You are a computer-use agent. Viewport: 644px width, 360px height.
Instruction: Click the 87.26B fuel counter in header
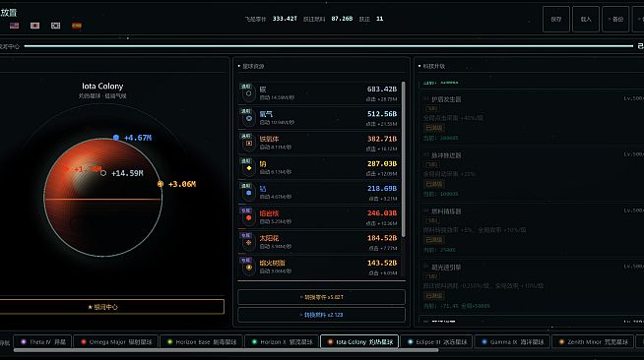(342, 19)
